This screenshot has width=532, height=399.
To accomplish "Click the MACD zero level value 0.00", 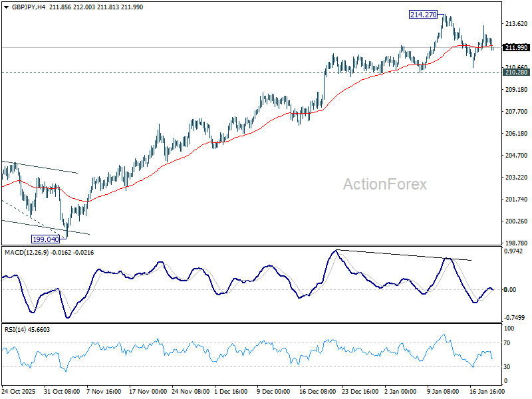I will tap(510, 289).
